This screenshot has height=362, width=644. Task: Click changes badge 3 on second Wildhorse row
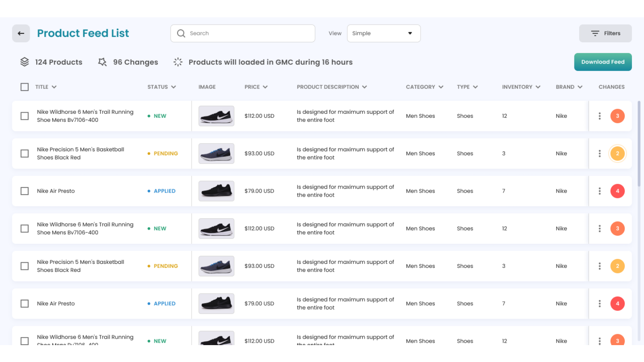pyautogui.click(x=617, y=228)
